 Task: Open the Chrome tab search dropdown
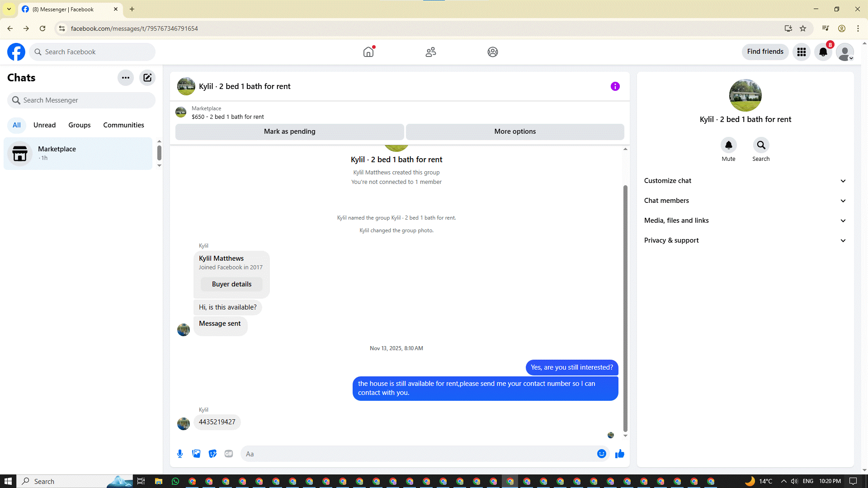(9, 9)
